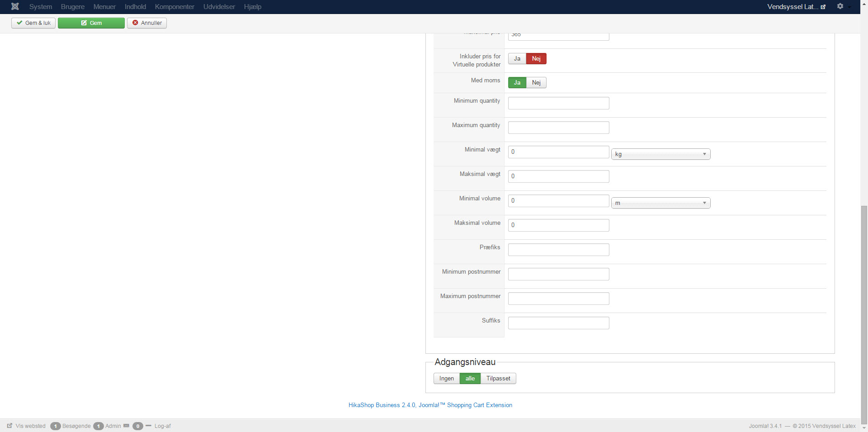The height and width of the screenshot is (432, 868).
Task: Open the System menu
Action: coord(41,7)
